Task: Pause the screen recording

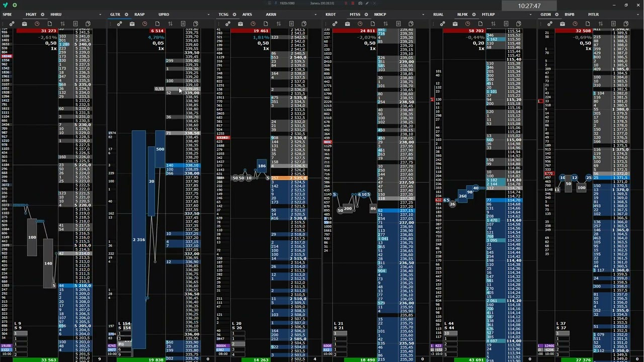Action: point(346,4)
